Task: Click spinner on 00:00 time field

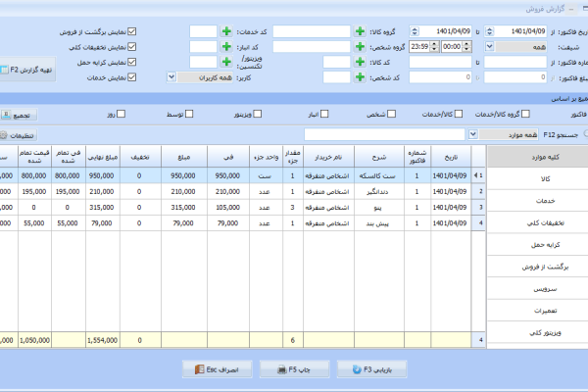Action: point(466,46)
